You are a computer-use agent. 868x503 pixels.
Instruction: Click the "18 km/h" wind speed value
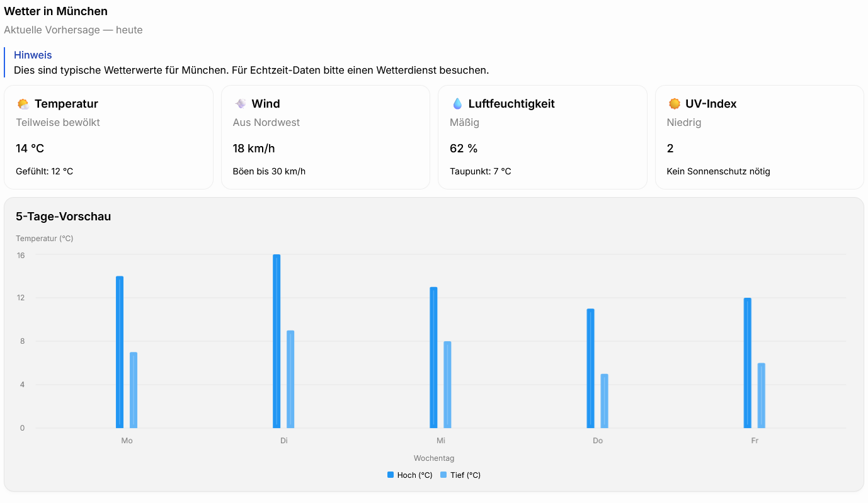point(254,149)
